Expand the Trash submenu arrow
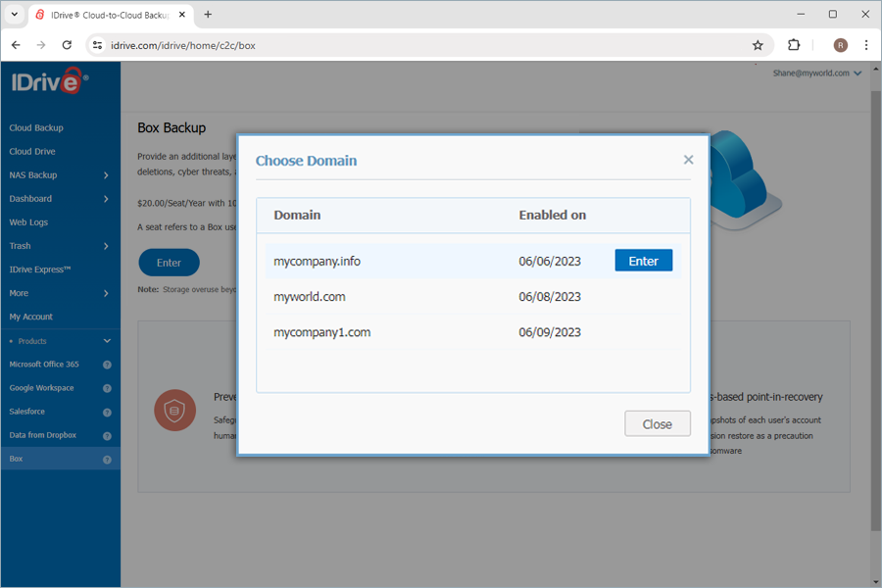The width and height of the screenshot is (882, 588). coord(106,246)
